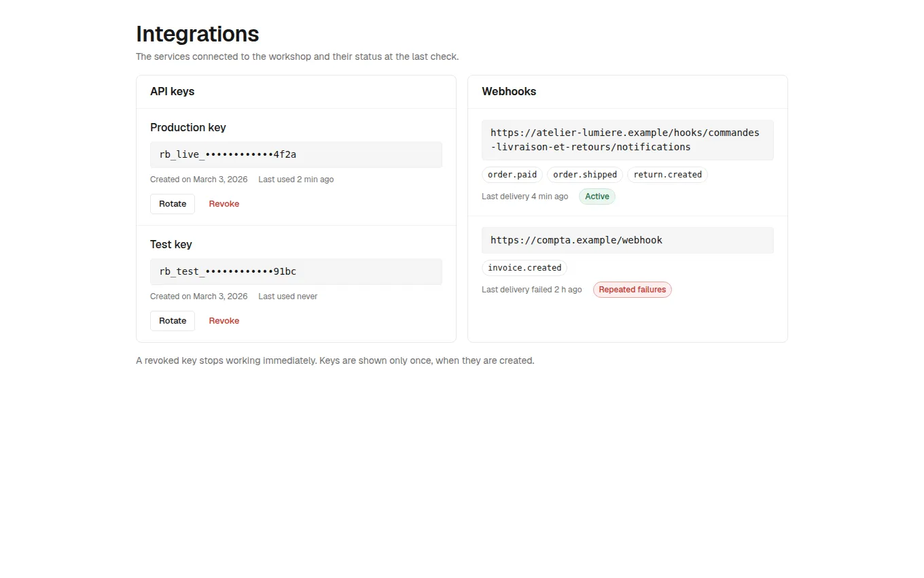The height and width of the screenshot is (578, 924).
Task: Click 'Last used never' text
Action: (288, 296)
